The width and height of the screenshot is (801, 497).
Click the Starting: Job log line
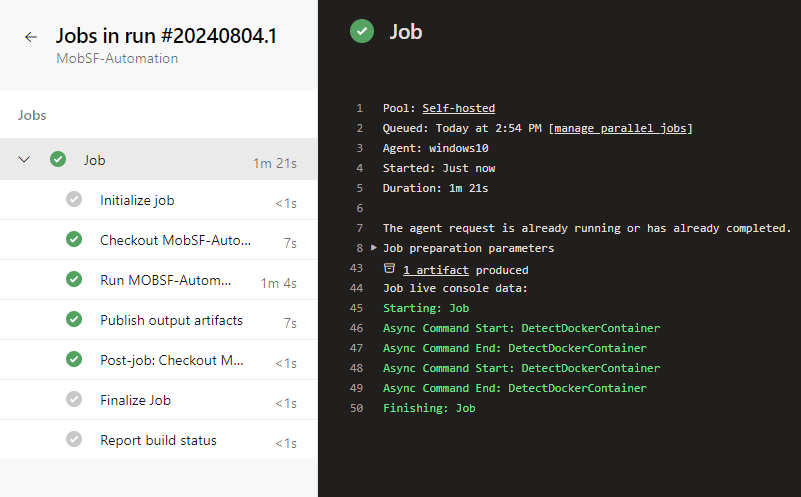pos(426,308)
